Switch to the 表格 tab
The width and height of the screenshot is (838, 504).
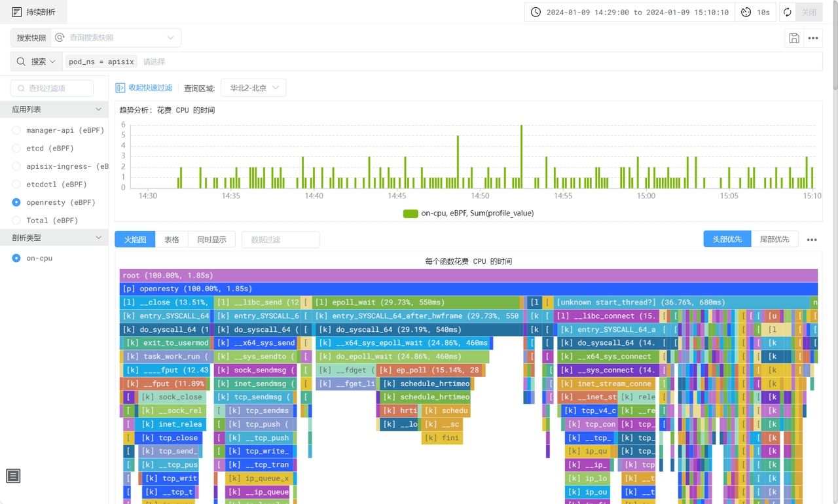pos(172,240)
